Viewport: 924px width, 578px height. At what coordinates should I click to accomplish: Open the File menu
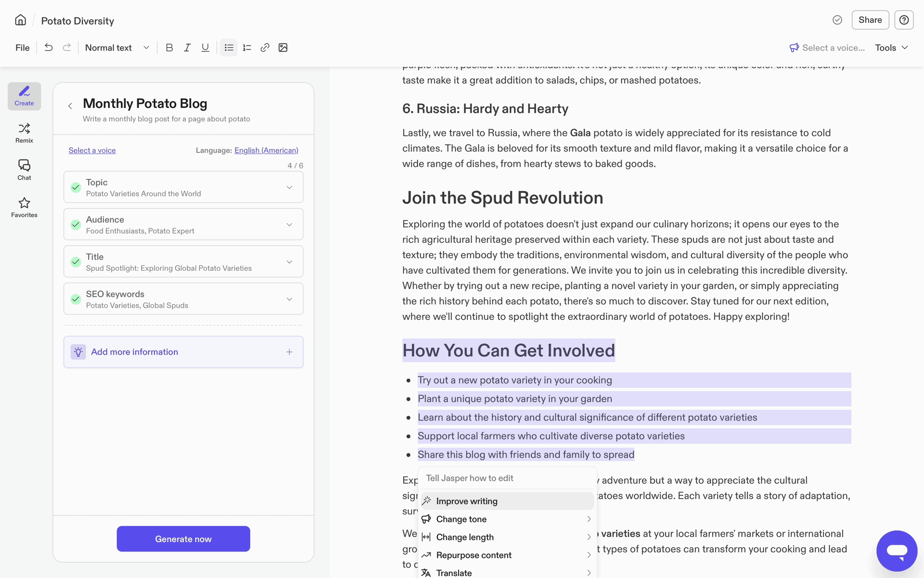22,48
